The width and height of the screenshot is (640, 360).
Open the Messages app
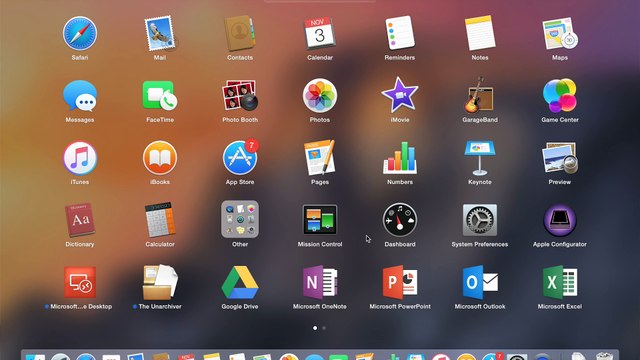80,96
